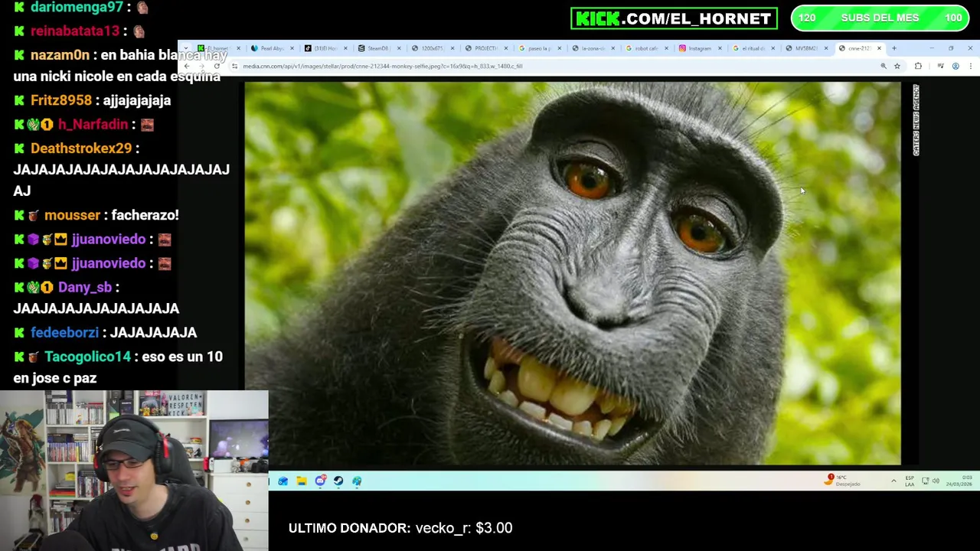Image resolution: width=980 pixels, height=551 pixels.
Task: Open the weather widget showing 16°C
Action: (x=843, y=481)
